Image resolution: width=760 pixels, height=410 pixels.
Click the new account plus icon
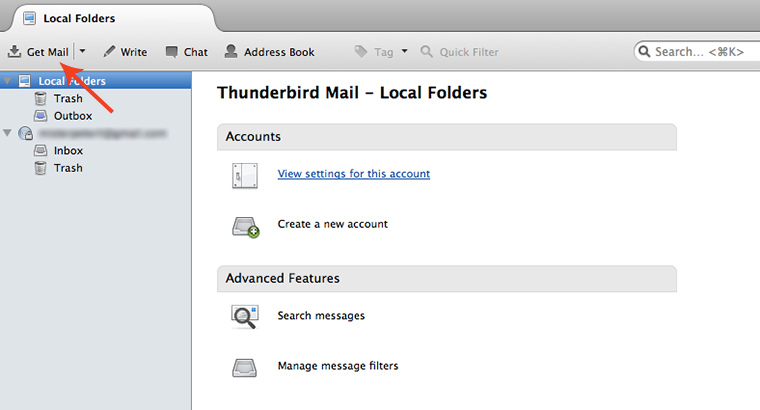click(x=245, y=227)
